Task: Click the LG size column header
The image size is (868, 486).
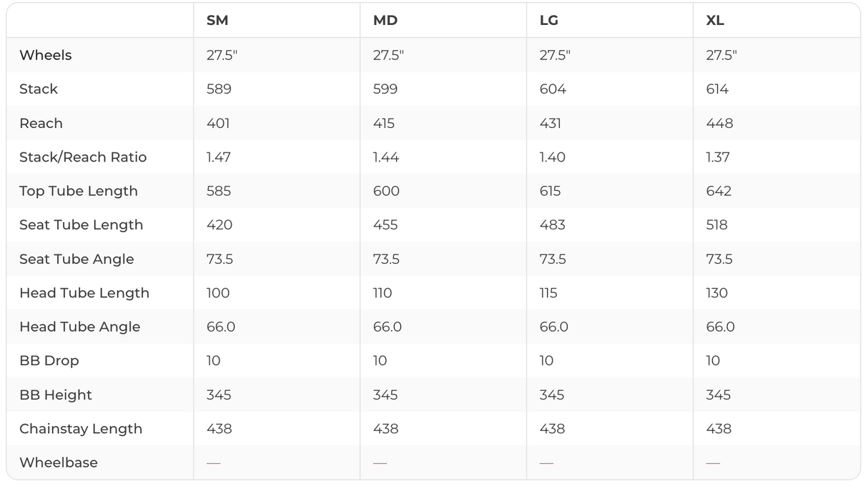Action: click(549, 21)
